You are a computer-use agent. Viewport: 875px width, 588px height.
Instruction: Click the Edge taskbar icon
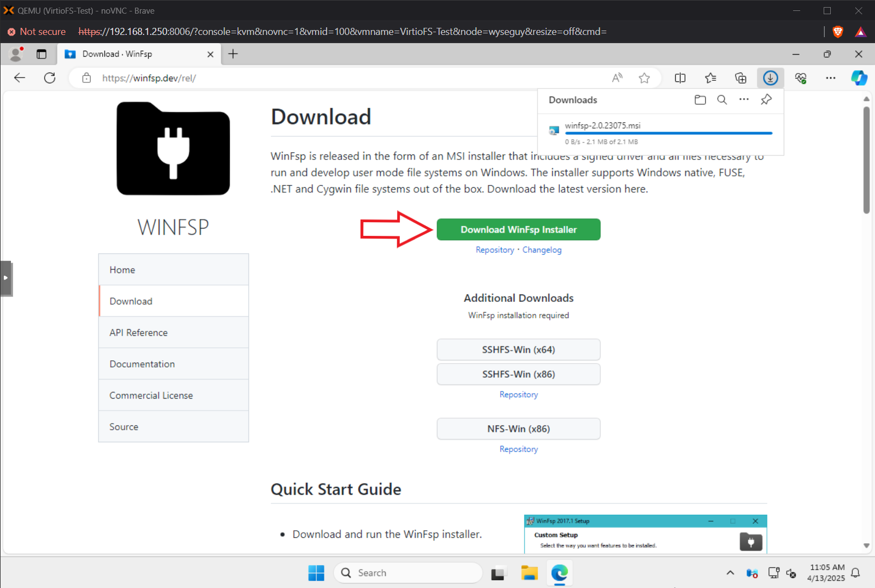(560, 573)
